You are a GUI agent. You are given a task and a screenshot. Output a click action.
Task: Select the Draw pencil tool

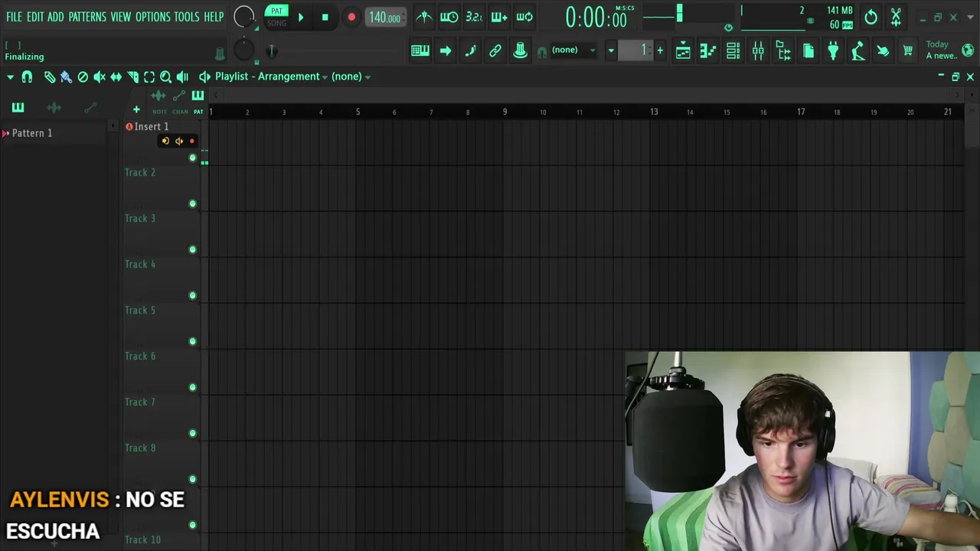pyautogui.click(x=49, y=77)
